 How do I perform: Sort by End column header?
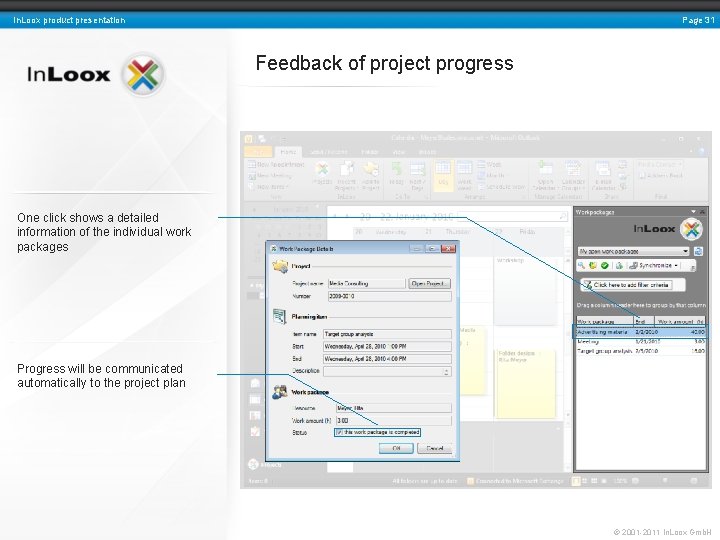point(644,321)
